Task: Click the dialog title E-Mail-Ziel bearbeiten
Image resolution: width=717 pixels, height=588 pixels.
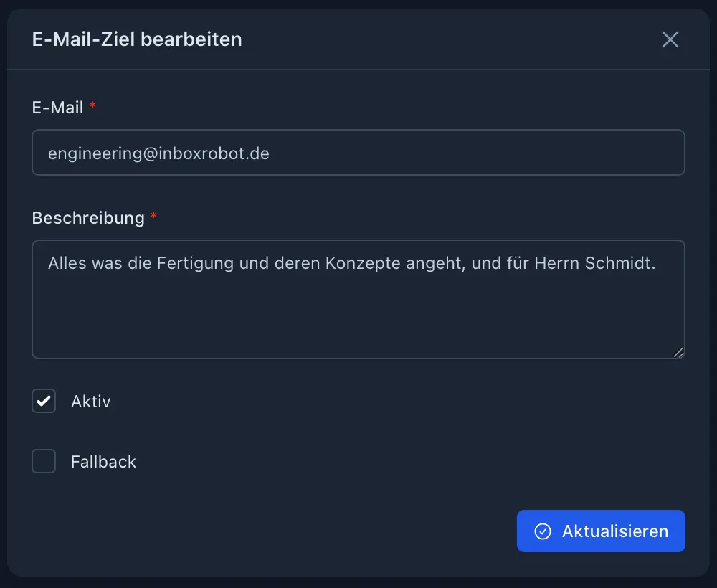Action: coord(137,39)
